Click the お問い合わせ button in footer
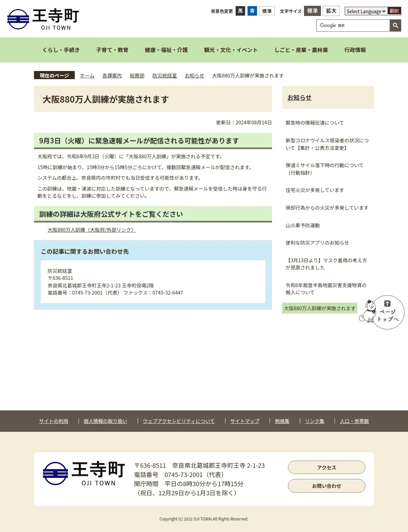This screenshot has height=532, width=408. pyautogui.click(x=327, y=486)
